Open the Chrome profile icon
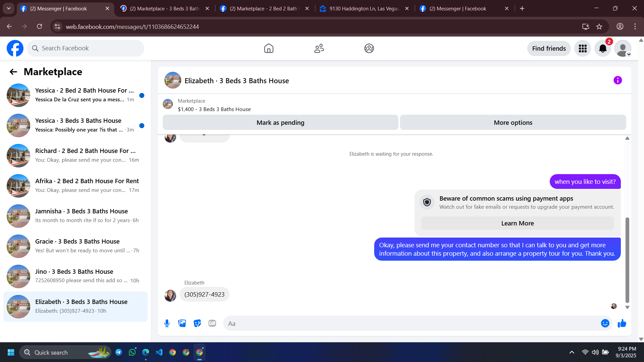 pos(620,27)
